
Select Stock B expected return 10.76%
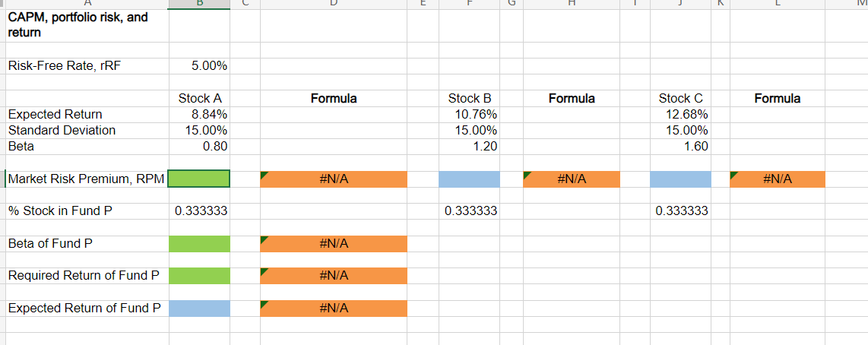[470, 115]
